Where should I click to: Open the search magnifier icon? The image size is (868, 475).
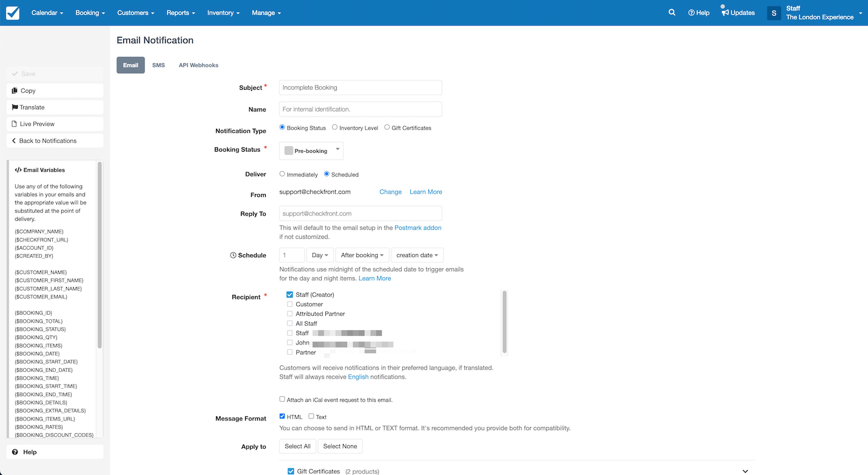[x=672, y=12]
